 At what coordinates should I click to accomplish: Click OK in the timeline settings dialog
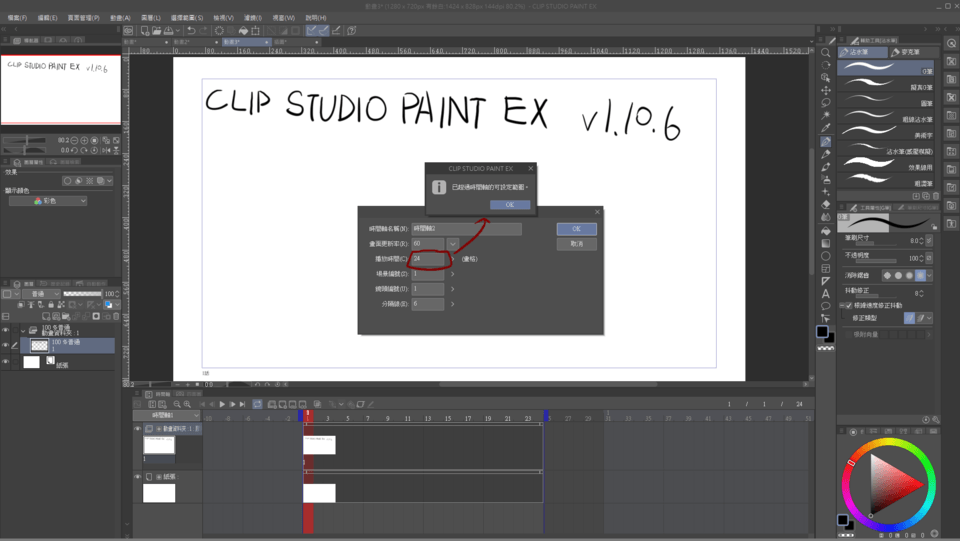coord(576,229)
